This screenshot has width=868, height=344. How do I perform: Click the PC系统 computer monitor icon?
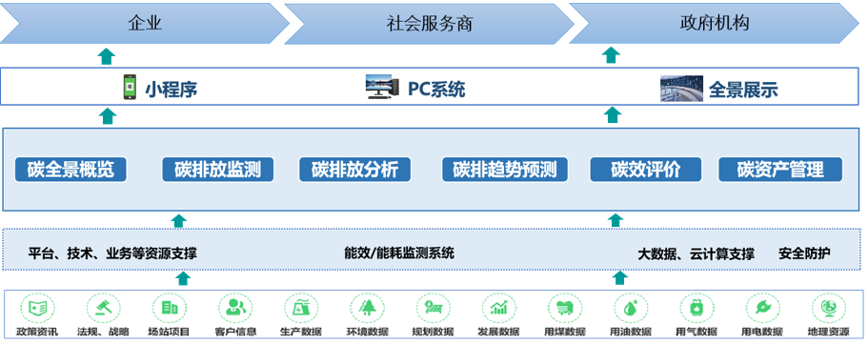[x=382, y=88]
